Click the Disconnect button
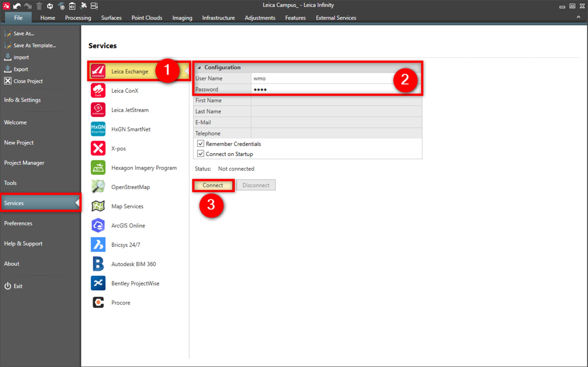Viewport: 588px width, 367px height. tap(256, 185)
